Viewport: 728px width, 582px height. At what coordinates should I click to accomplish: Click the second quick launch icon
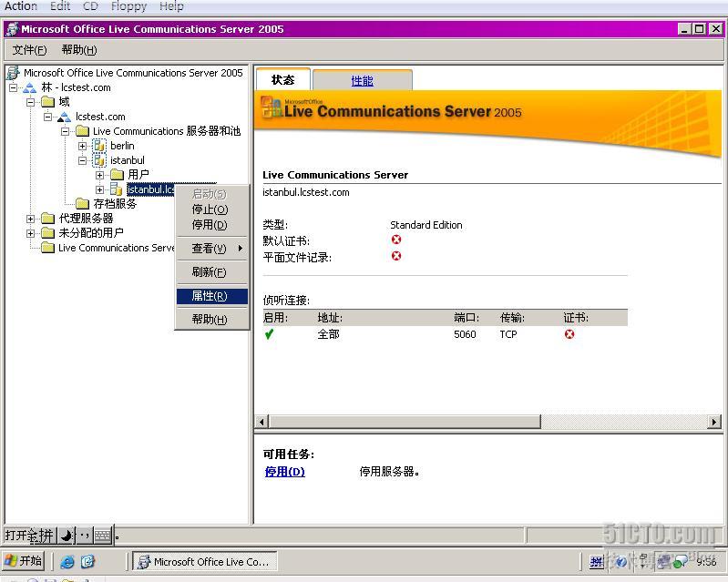coord(87,562)
